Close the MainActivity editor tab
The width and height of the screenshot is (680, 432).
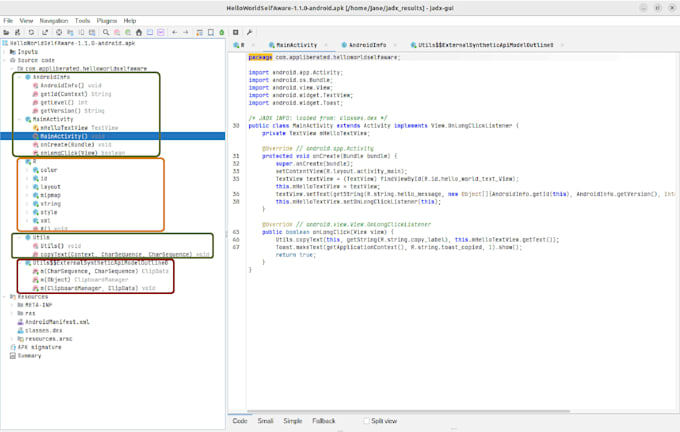pyautogui.click(x=326, y=45)
